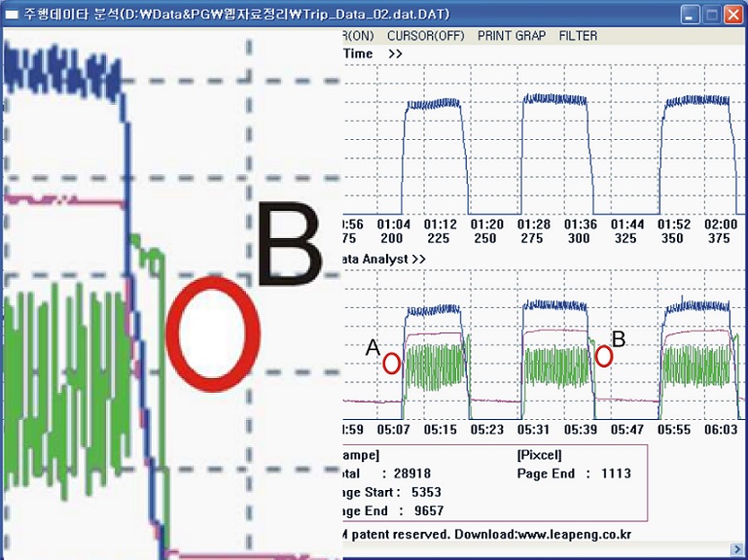748x560 pixels.
Task: Click the app icon in the title bar
Action: [x=13, y=14]
